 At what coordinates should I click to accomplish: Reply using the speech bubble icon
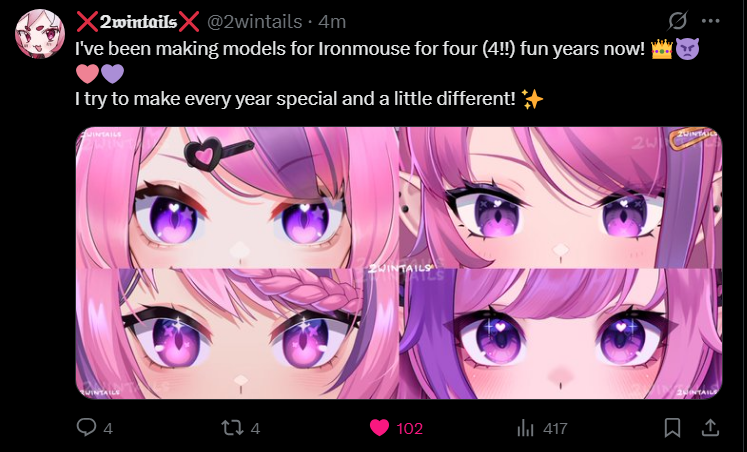[86, 427]
